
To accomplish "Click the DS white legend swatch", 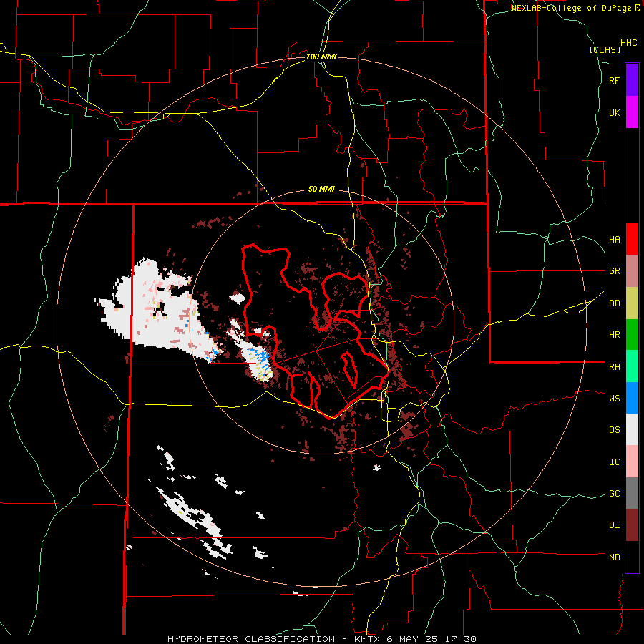I will [632, 430].
